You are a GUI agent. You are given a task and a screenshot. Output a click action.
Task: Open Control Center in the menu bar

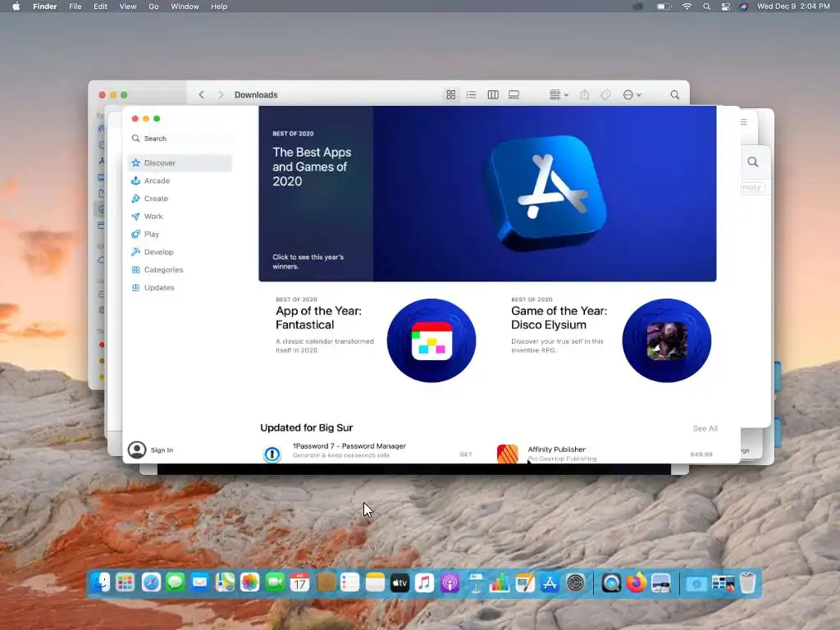point(725,7)
